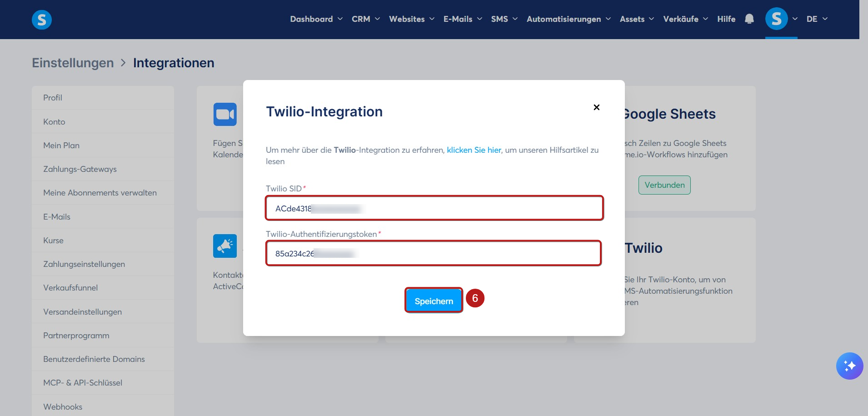Image resolution: width=868 pixels, height=416 pixels.
Task: Open Meine Abonnements verwalten
Action: pyautogui.click(x=103, y=193)
